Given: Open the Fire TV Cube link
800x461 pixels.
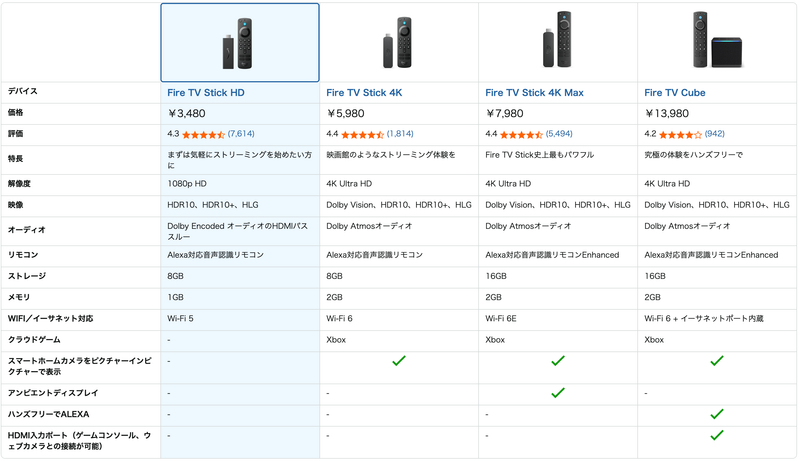Looking at the screenshot, I should [x=679, y=92].
